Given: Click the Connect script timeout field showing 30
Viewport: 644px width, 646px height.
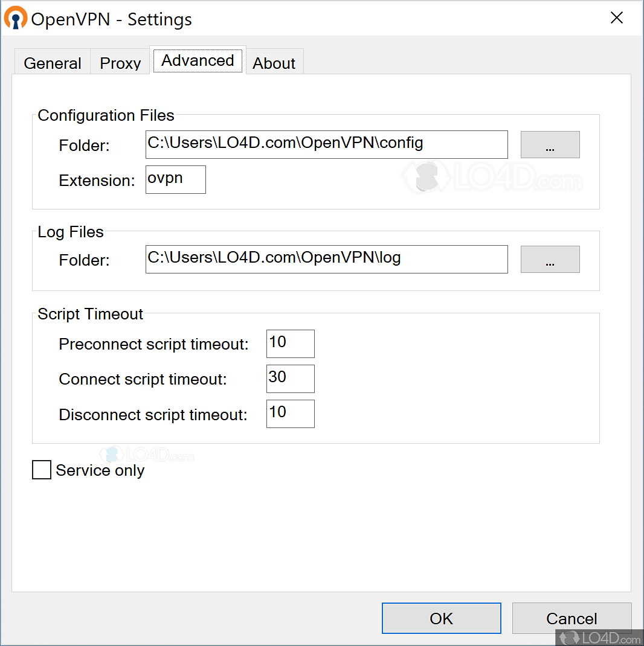Looking at the screenshot, I should (290, 379).
